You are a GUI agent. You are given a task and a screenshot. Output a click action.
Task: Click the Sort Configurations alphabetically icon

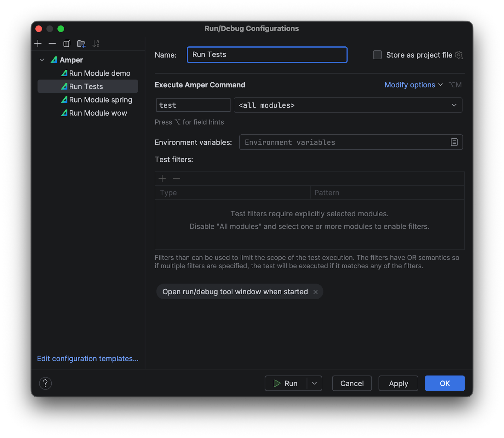coord(96,44)
